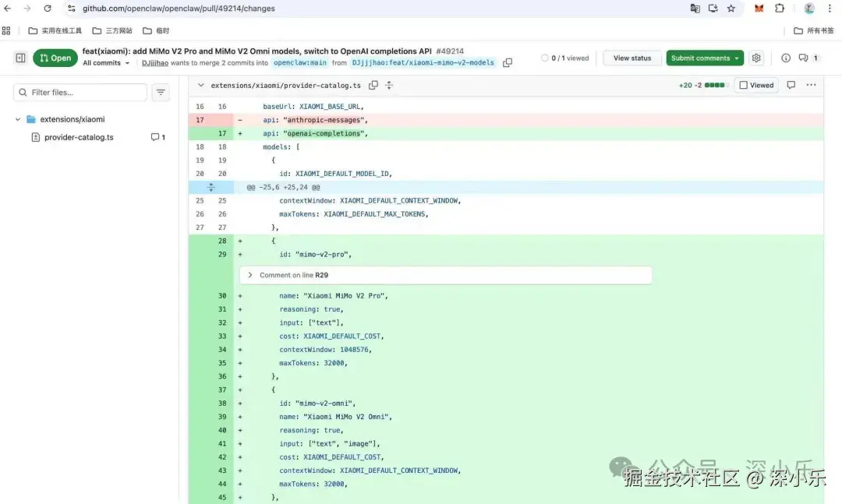Expand hidden lines at @@ -25,6 hunk
Image resolution: width=842 pixels, height=504 pixels.
(x=211, y=187)
